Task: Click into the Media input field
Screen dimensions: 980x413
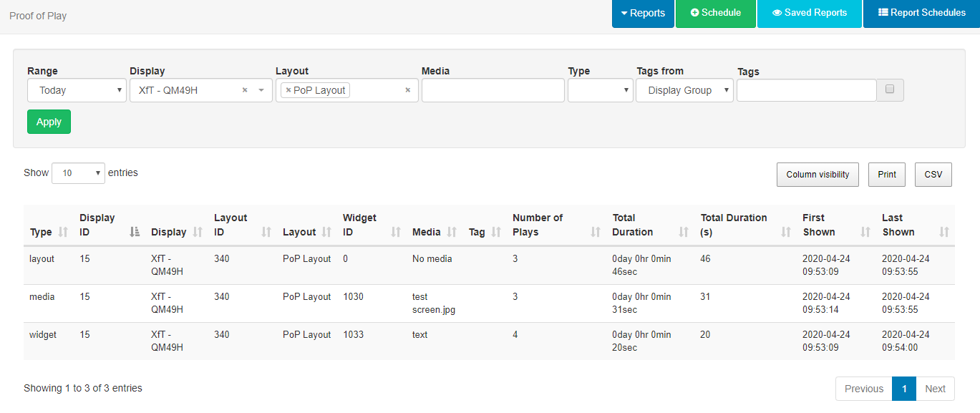Action: click(493, 90)
